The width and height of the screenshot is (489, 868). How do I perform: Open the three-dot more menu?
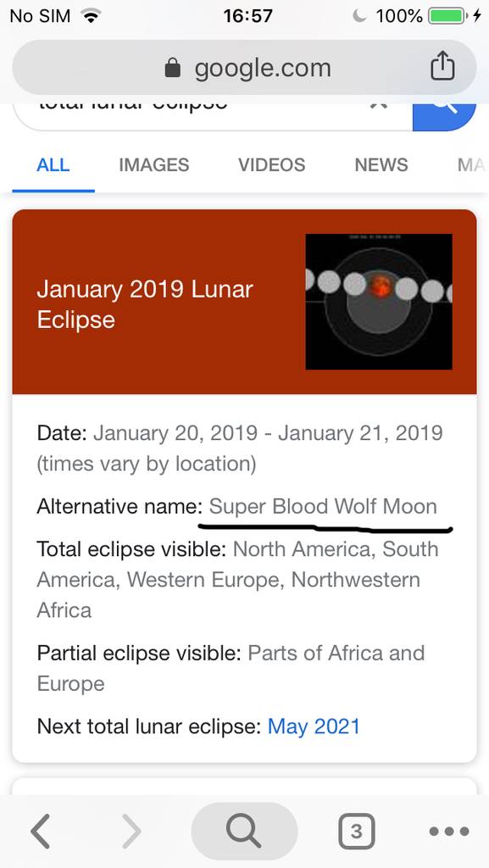449,831
